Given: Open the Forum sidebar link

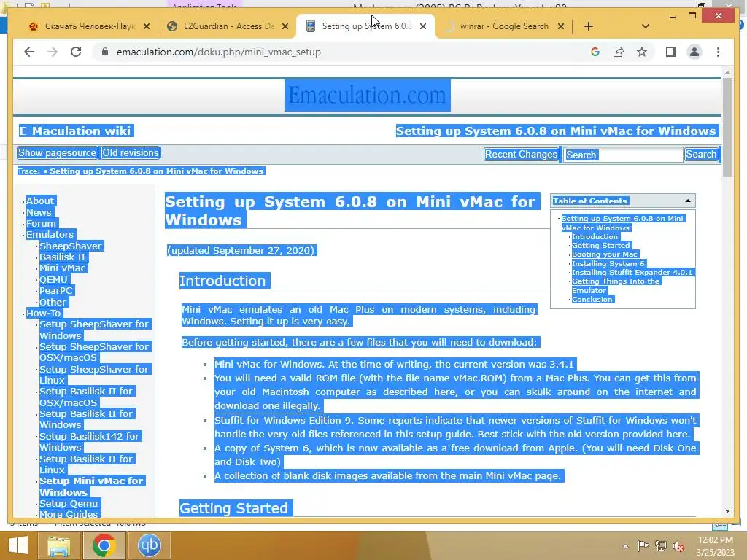Looking at the screenshot, I should coord(41,223).
